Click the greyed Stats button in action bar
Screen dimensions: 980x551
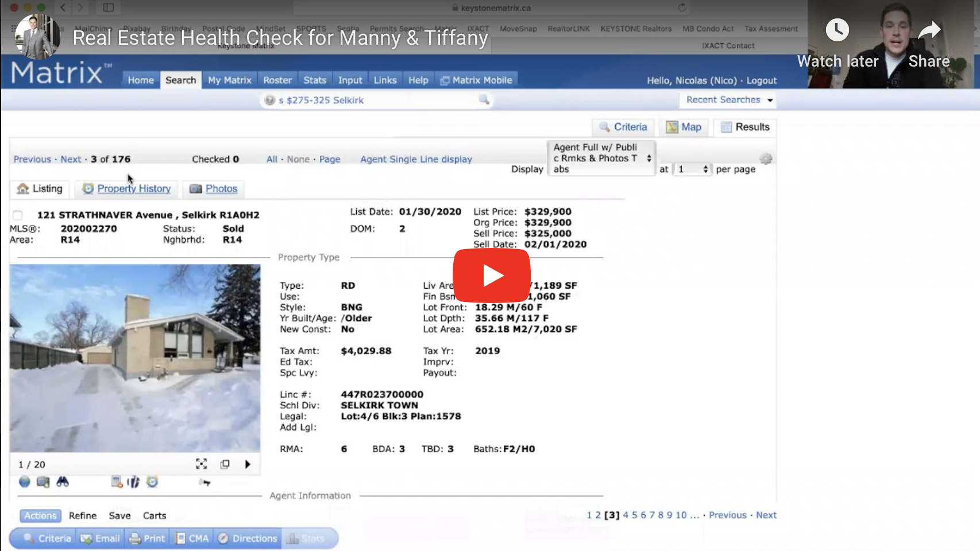click(306, 538)
